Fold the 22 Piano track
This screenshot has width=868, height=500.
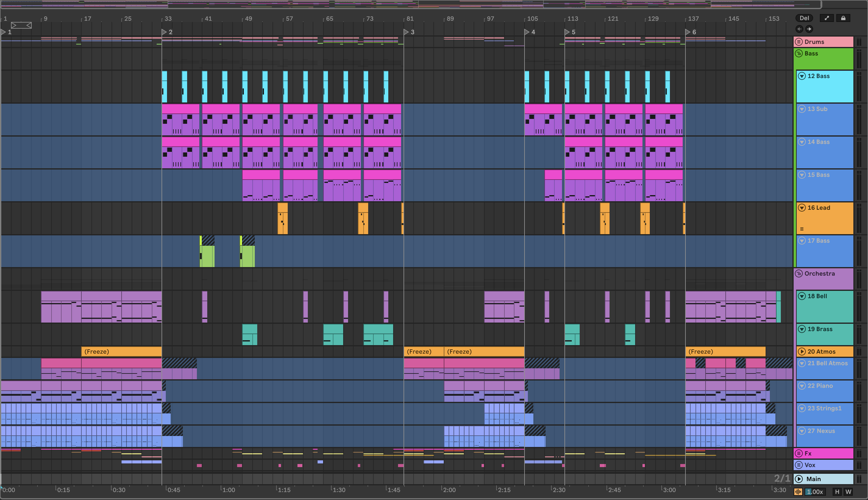click(802, 386)
